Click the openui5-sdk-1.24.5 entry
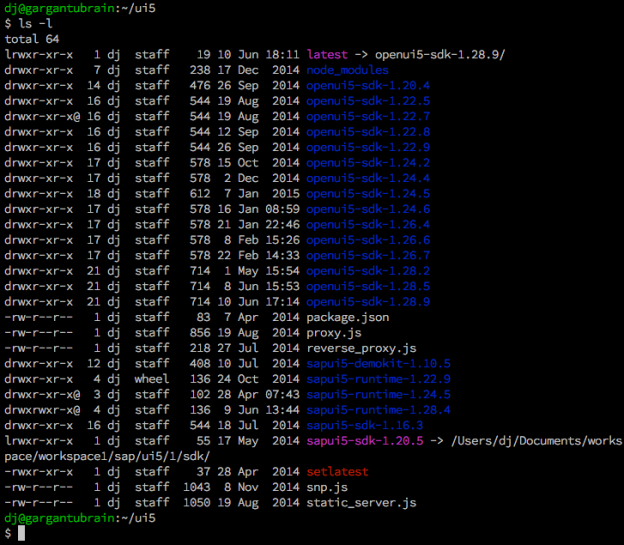 point(368,193)
